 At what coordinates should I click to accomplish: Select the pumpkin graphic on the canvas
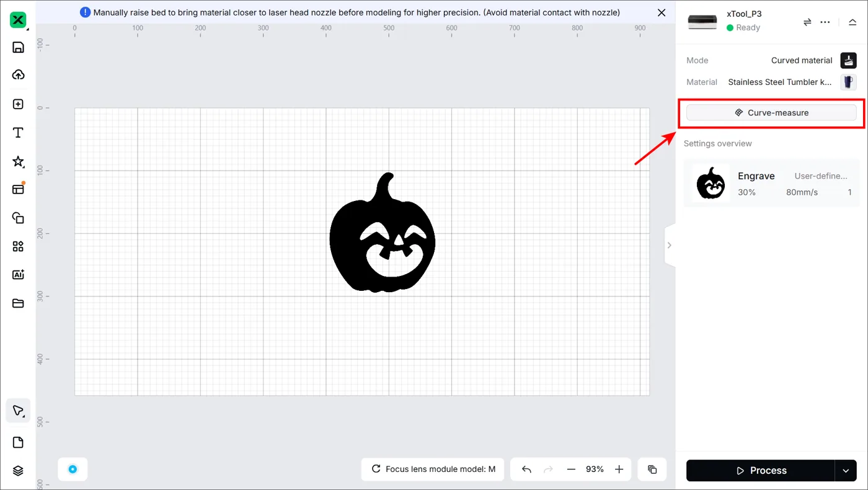tap(382, 233)
